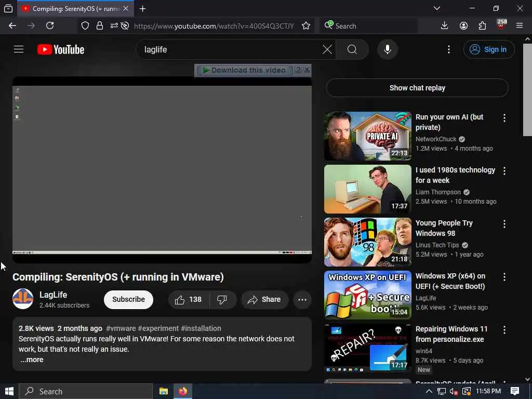This screenshot has width=532, height=399.
Task: Open the LagLife channel avatar
Action: (23, 299)
